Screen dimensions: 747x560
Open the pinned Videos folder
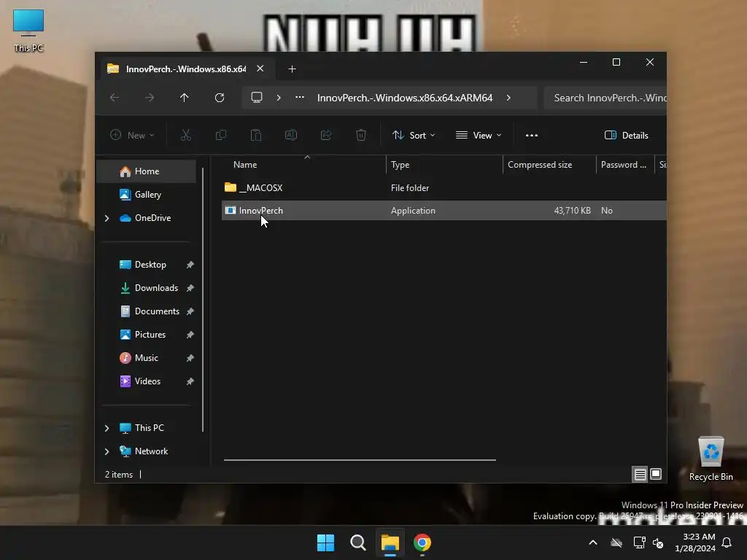point(147,381)
